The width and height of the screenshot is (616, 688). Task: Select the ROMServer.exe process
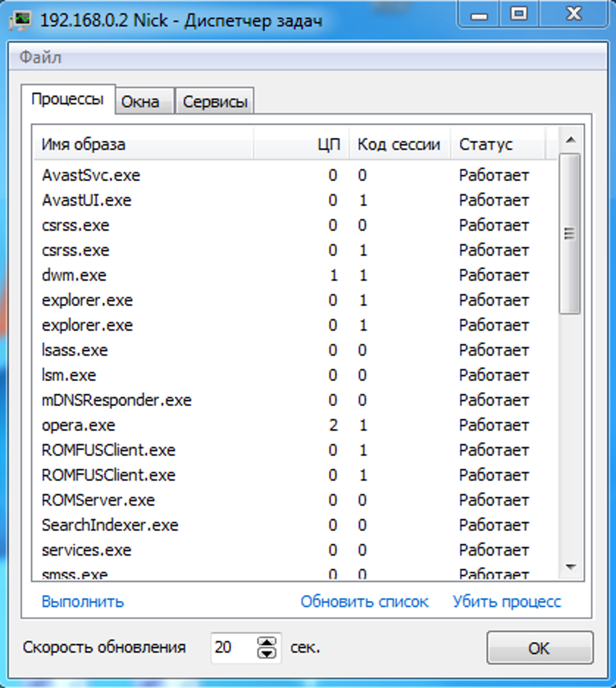(x=98, y=500)
